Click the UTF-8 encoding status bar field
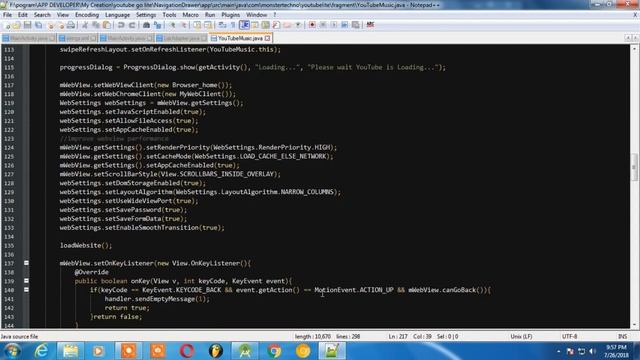The image size is (640, 360). [x=569, y=336]
